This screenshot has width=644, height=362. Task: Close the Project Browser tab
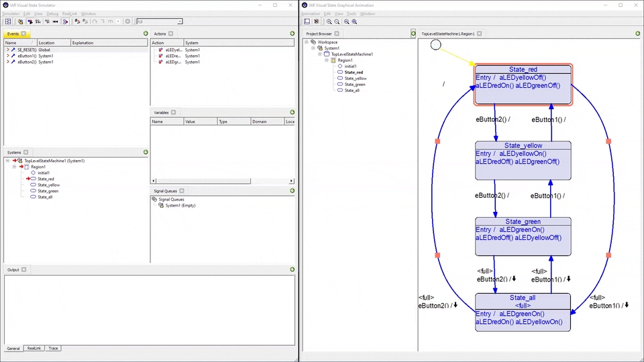click(337, 34)
